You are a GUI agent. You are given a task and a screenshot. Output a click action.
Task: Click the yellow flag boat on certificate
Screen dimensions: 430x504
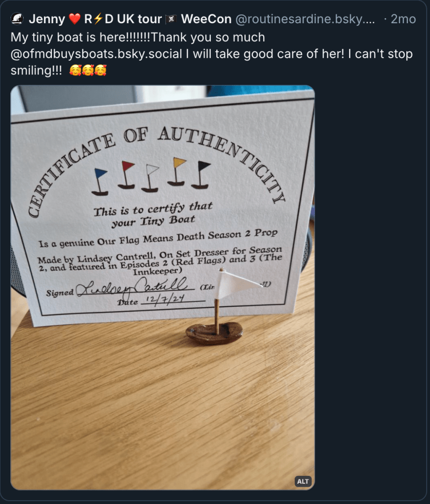tap(177, 172)
